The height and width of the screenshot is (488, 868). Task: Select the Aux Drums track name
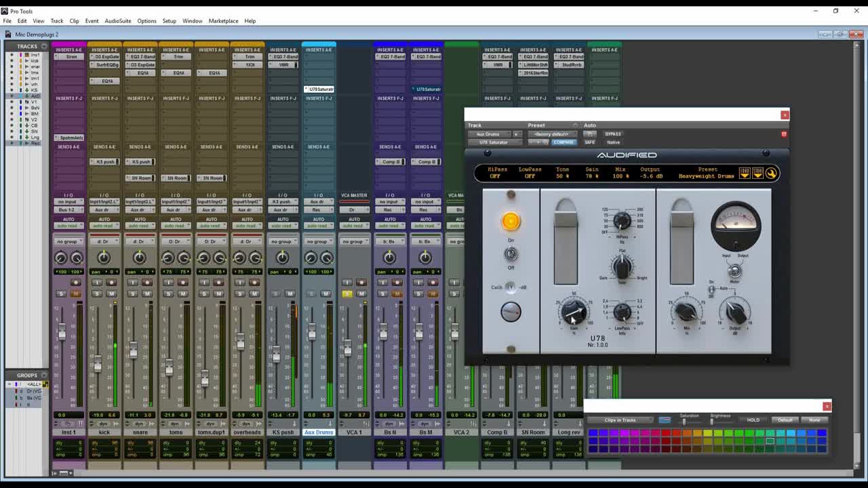pyautogui.click(x=319, y=432)
